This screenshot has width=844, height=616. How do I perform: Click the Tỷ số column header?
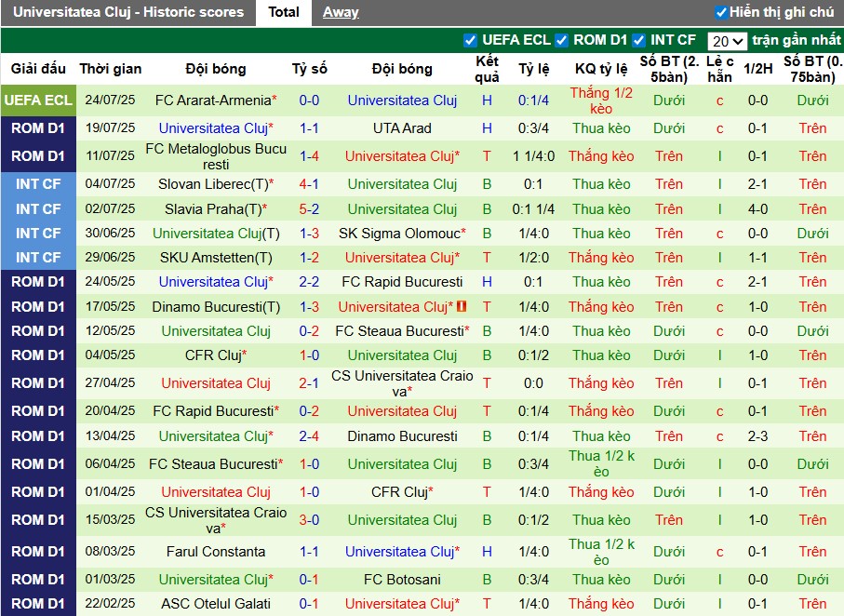point(309,69)
